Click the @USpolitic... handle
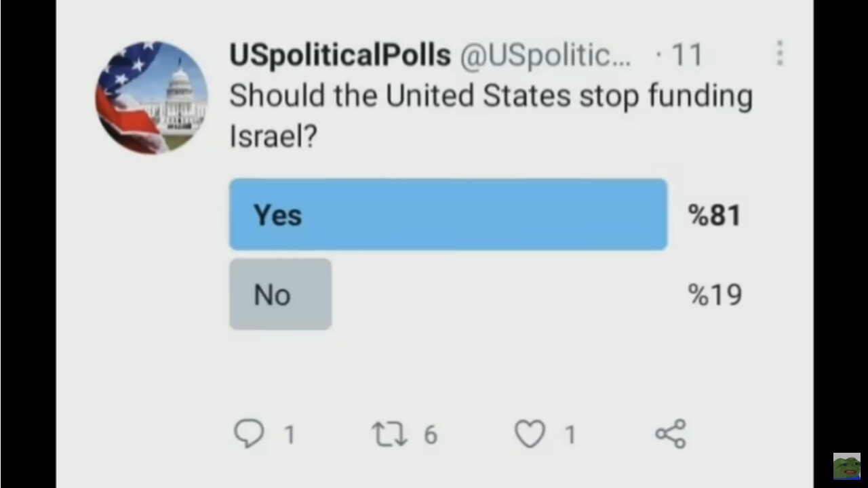This screenshot has height=488, width=868. coord(546,55)
